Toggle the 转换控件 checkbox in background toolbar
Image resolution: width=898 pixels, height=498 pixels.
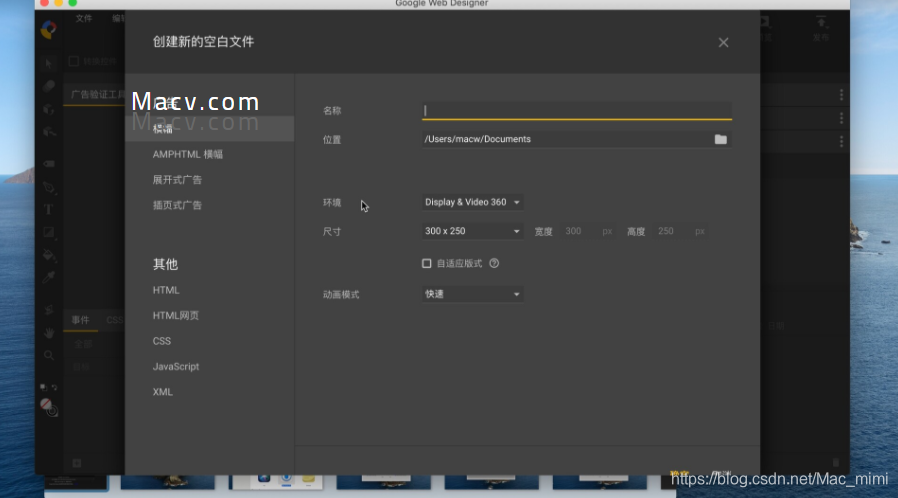pyautogui.click(x=74, y=61)
